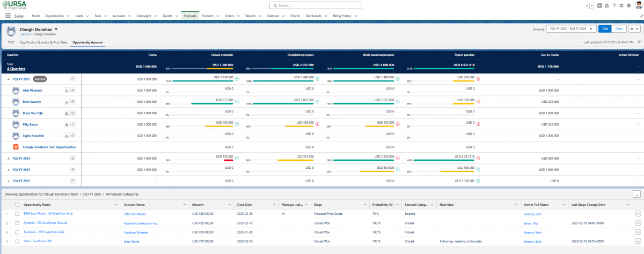Open the Trailhead guidance center icon
Image resolution: width=644 pixels, height=254 pixels.
[606, 5]
